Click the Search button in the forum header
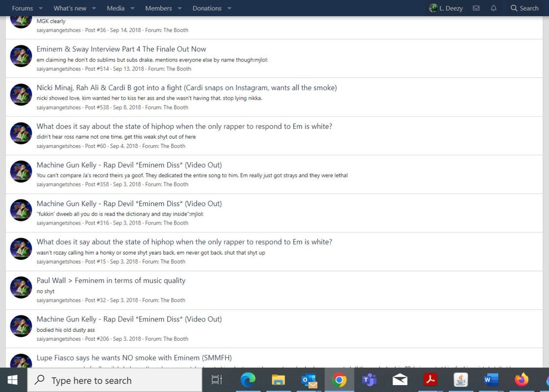The width and height of the screenshot is (549, 392). (x=524, y=8)
